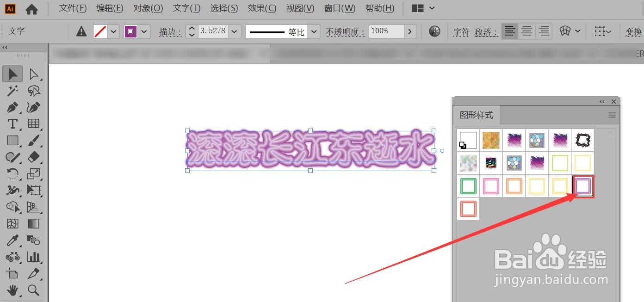The height and width of the screenshot is (302, 644).
Task: Select the purple outline graphic style swatch
Action: pos(583,186)
